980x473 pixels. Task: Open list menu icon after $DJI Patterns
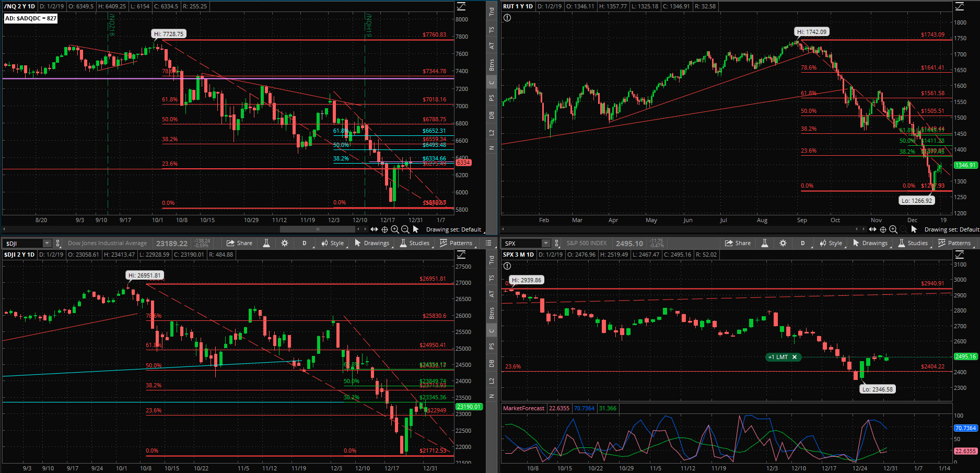tap(488, 243)
